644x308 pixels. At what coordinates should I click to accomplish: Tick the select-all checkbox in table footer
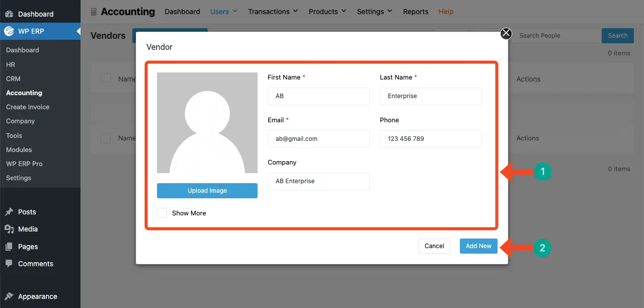point(106,138)
